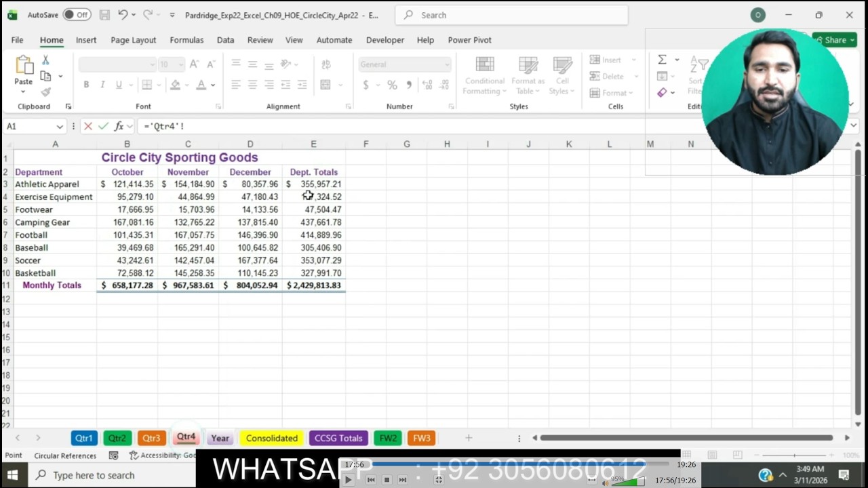Open the Borders tool
The width and height of the screenshot is (868, 488).
[x=146, y=85]
